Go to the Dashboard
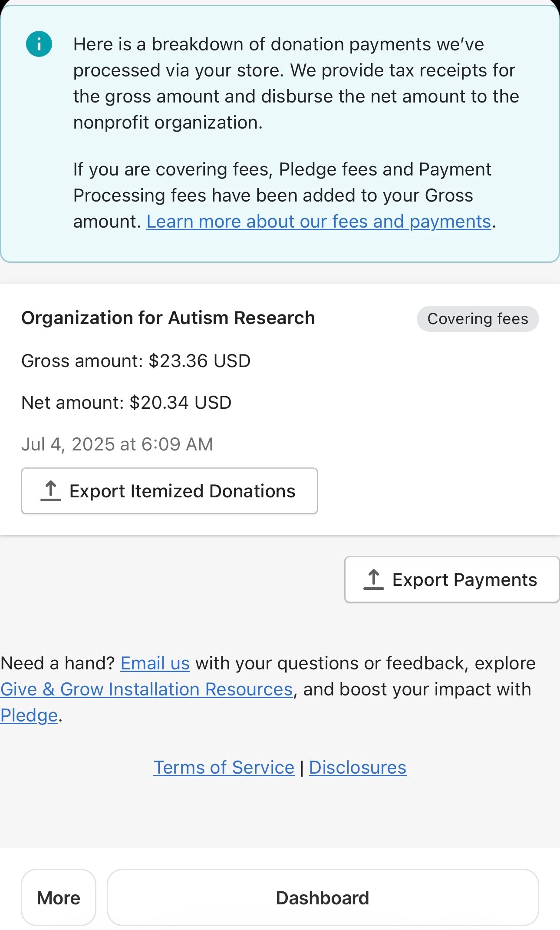The image size is (560, 930). tap(323, 897)
